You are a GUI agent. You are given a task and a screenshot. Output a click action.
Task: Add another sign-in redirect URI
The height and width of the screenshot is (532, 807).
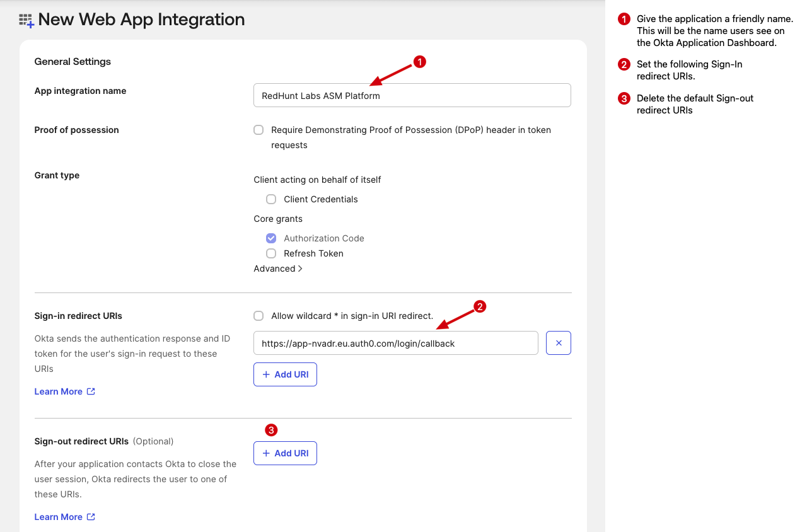tap(285, 374)
